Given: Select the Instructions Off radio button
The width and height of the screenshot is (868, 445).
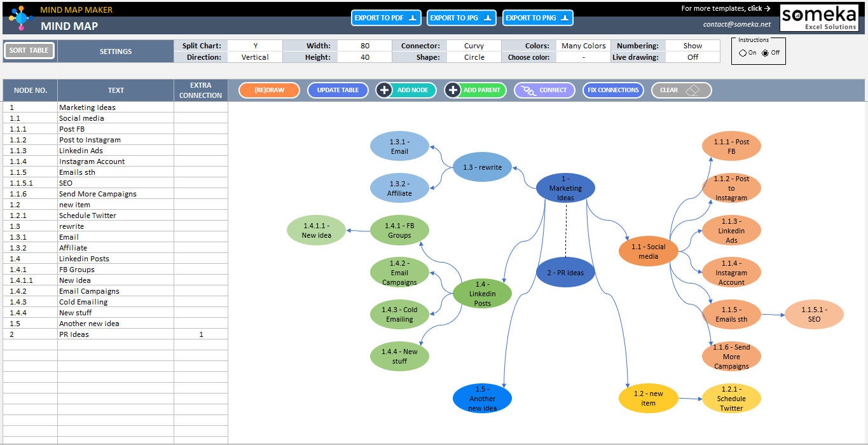Looking at the screenshot, I should [765, 53].
